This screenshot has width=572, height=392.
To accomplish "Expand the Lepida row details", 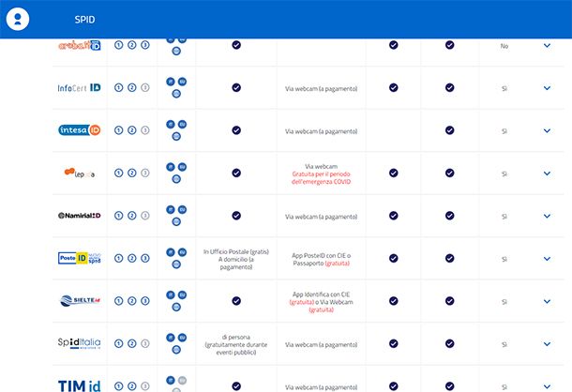I will coord(547,173).
